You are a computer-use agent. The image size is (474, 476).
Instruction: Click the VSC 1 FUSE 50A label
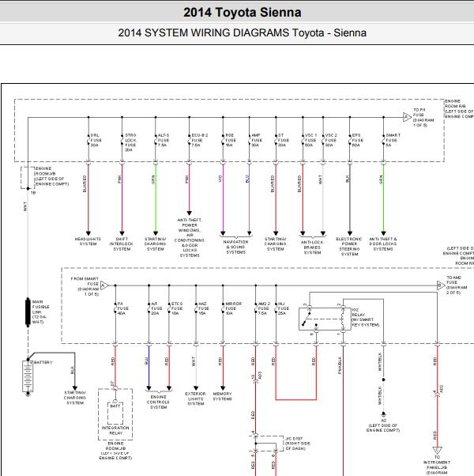tap(310, 140)
